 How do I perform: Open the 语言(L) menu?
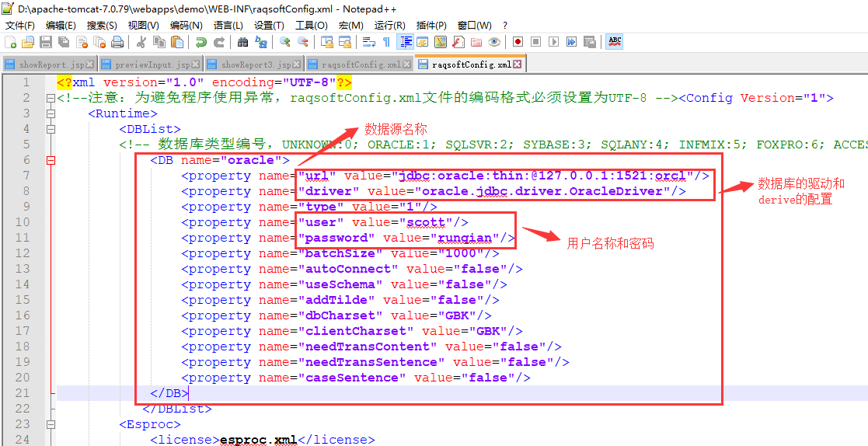(228, 26)
